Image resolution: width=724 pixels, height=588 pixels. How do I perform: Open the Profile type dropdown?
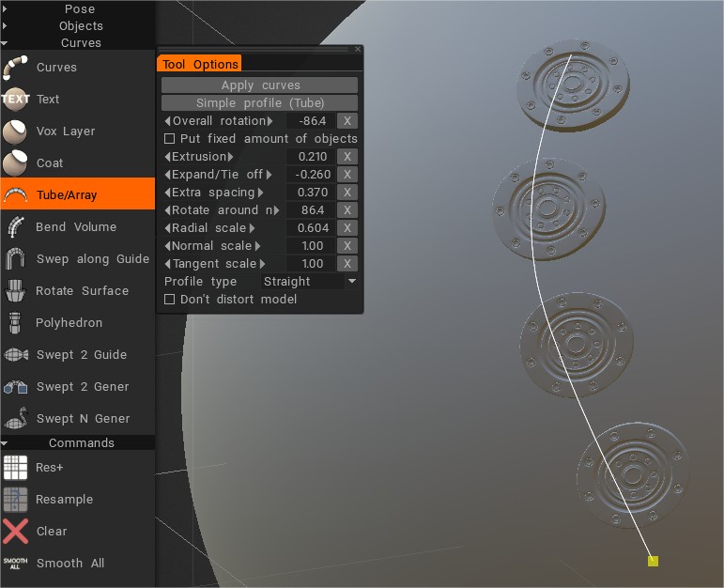(x=309, y=282)
